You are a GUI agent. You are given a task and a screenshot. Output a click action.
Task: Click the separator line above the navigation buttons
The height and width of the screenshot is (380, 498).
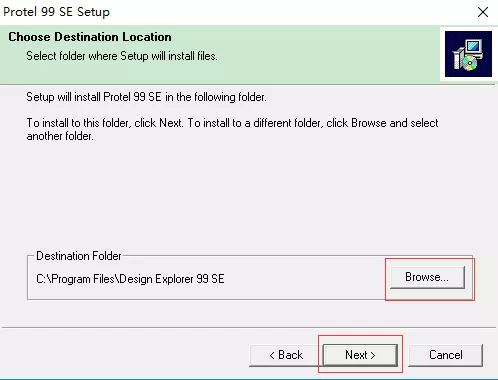coord(249,328)
